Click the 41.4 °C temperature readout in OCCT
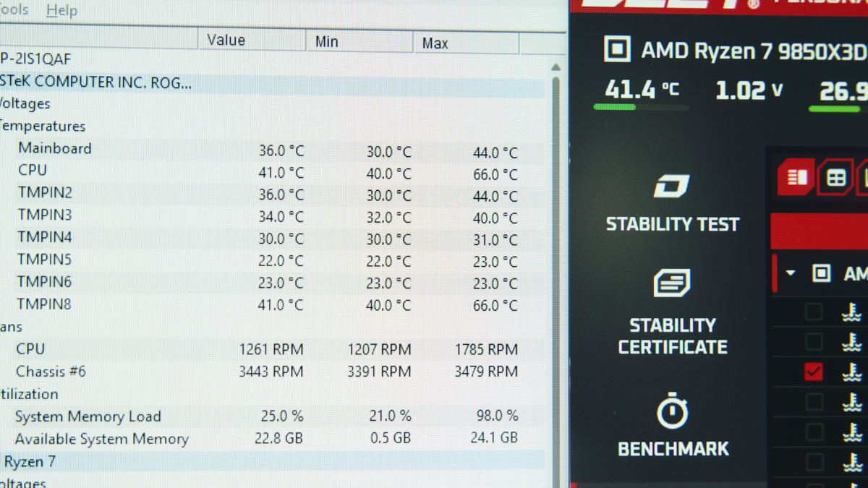The height and width of the screenshot is (488, 868). tap(642, 90)
